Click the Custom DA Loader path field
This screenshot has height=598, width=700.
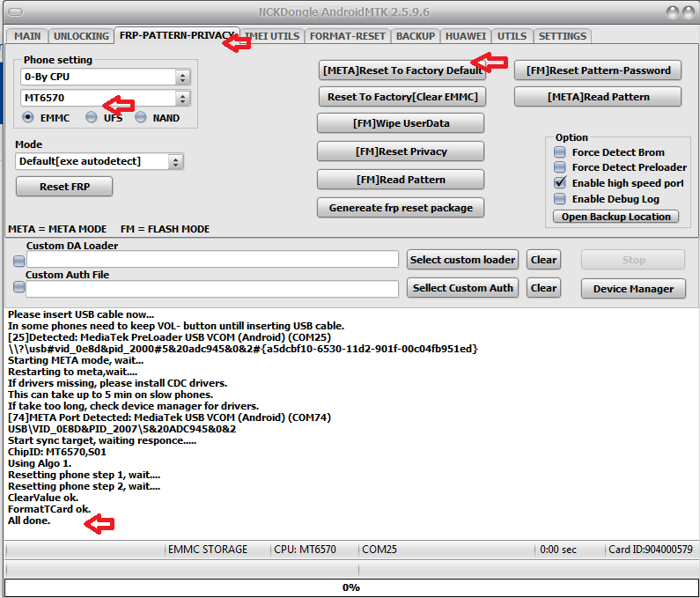pyautogui.click(x=212, y=260)
